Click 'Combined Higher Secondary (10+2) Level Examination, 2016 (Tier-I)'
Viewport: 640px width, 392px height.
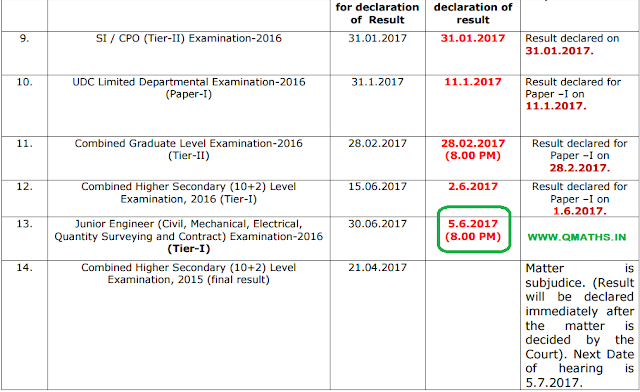[189, 193]
